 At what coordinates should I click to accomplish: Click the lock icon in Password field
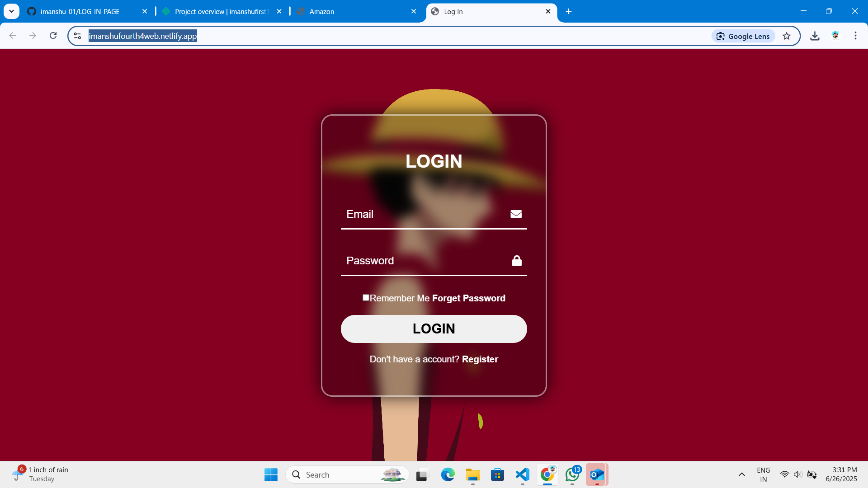[x=517, y=261]
